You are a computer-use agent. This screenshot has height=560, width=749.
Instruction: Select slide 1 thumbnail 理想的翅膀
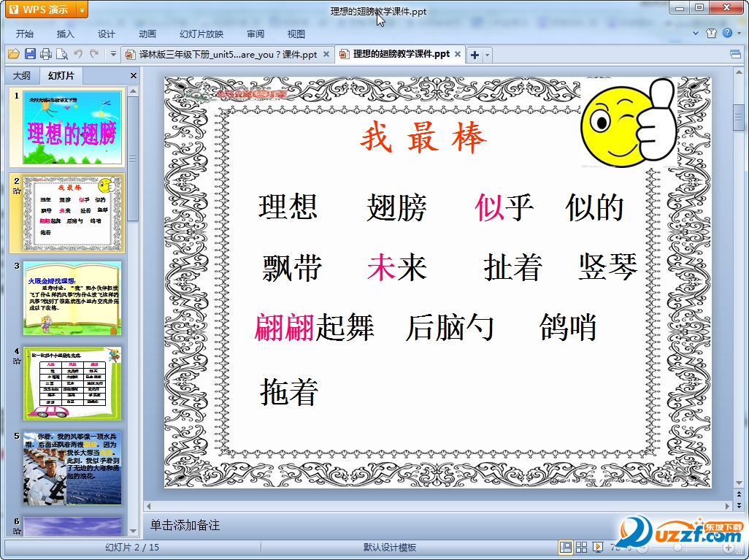[x=72, y=128]
